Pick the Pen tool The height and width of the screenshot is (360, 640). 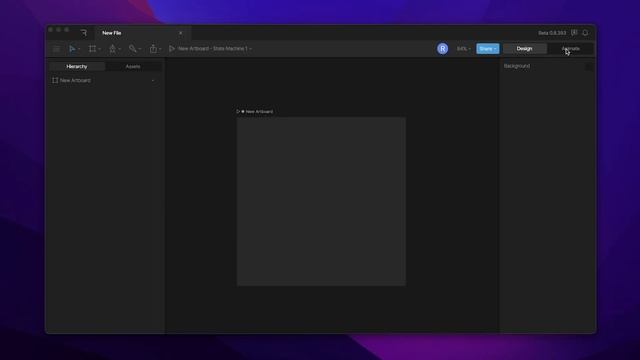pos(112,49)
